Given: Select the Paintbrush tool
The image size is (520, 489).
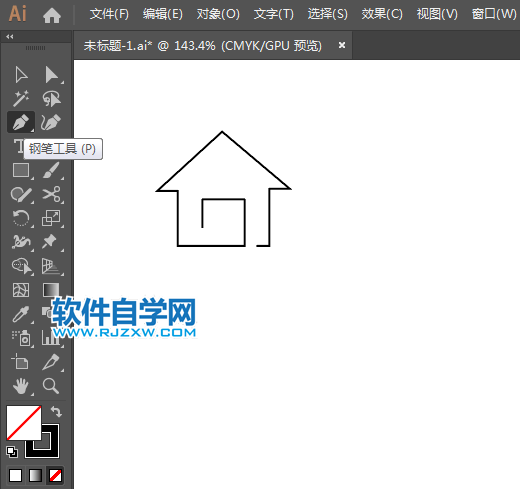Looking at the screenshot, I should 51,170.
